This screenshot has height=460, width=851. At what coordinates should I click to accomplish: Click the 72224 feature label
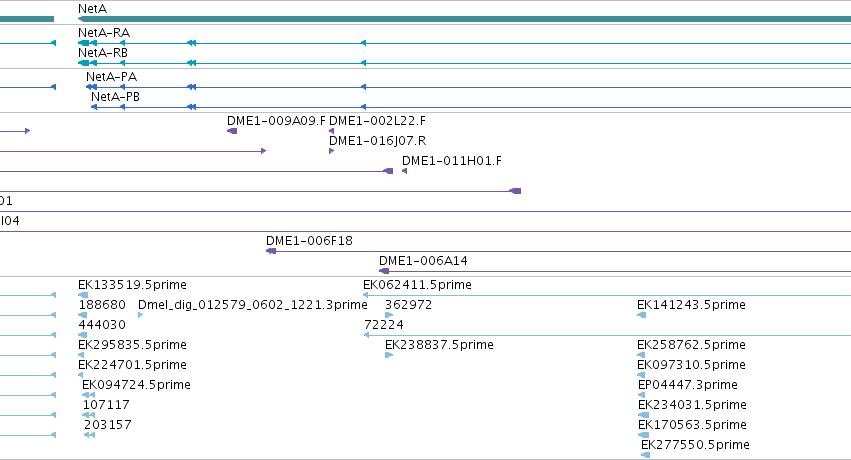coord(384,324)
